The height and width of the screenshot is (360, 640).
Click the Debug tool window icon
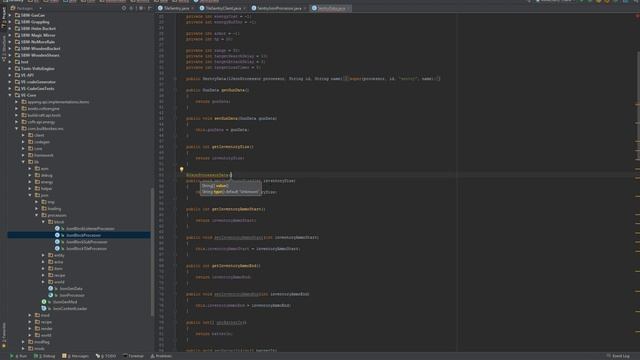pos(36,356)
